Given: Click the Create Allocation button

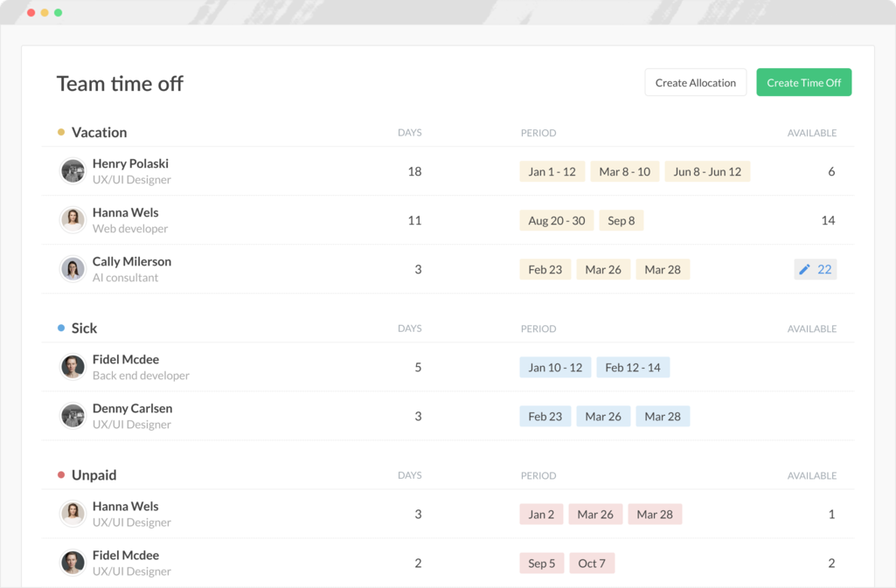Looking at the screenshot, I should tap(695, 83).
